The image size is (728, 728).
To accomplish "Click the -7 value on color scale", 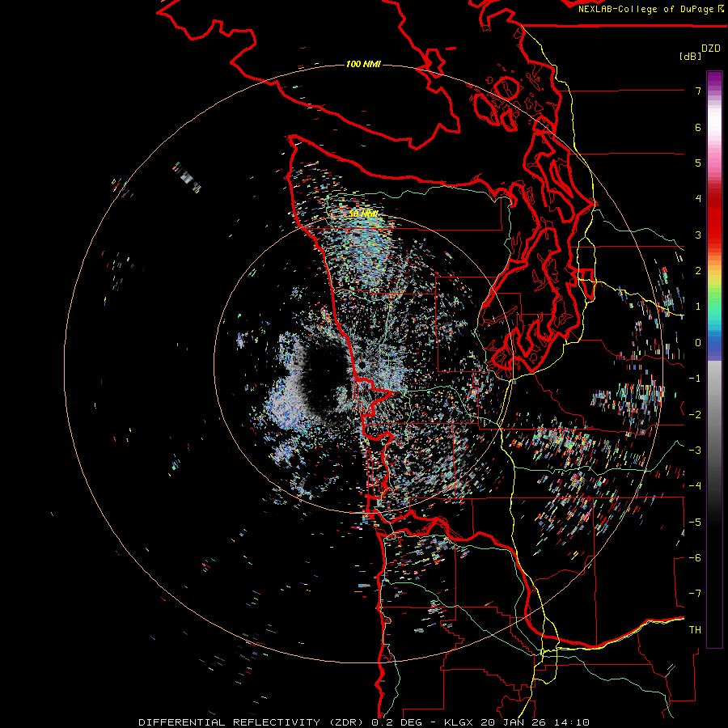I will pyautogui.click(x=695, y=594).
